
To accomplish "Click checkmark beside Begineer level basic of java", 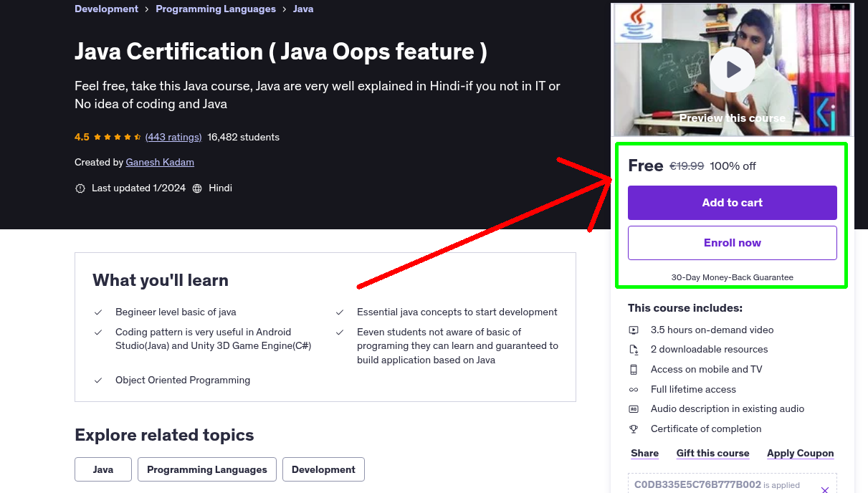I will click(x=98, y=312).
